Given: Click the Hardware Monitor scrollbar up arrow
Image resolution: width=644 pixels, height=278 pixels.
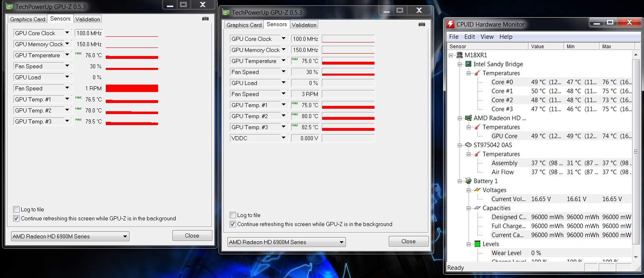Looking at the screenshot, I should click(x=635, y=54).
